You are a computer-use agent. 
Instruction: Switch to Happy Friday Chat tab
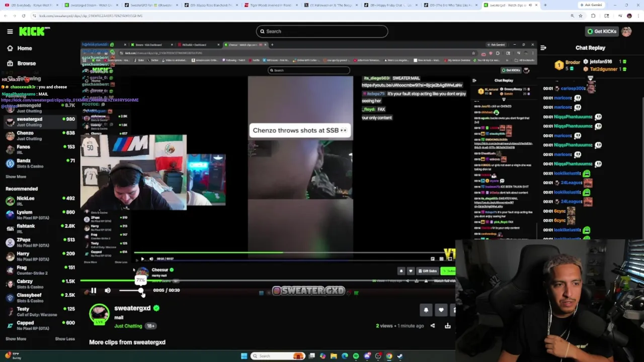390,5
